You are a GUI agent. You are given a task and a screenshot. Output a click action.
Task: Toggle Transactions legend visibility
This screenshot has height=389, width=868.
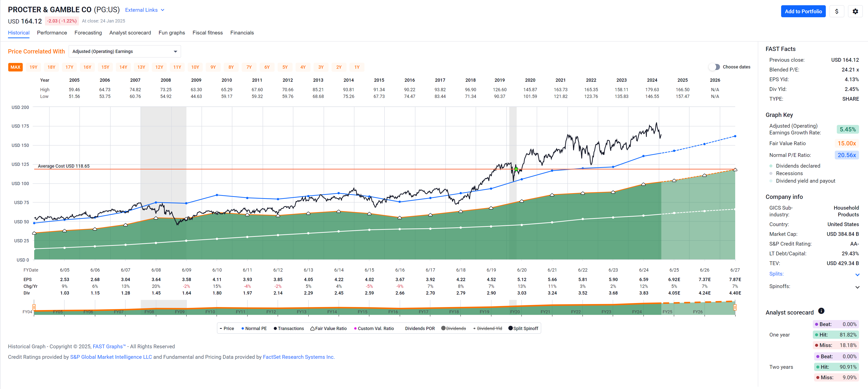tap(288, 328)
